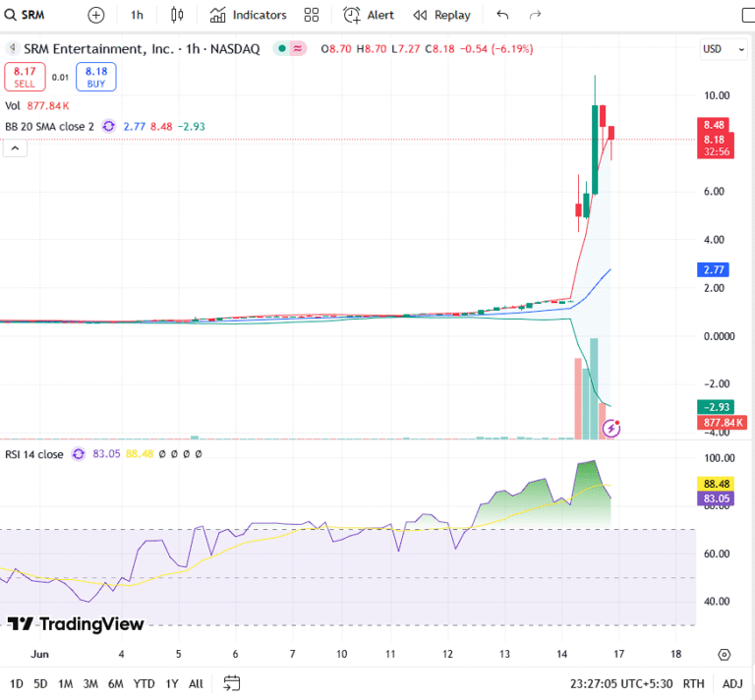The width and height of the screenshot is (755, 700).
Task: Open go-to-date calendar icon
Action: pyautogui.click(x=232, y=683)
